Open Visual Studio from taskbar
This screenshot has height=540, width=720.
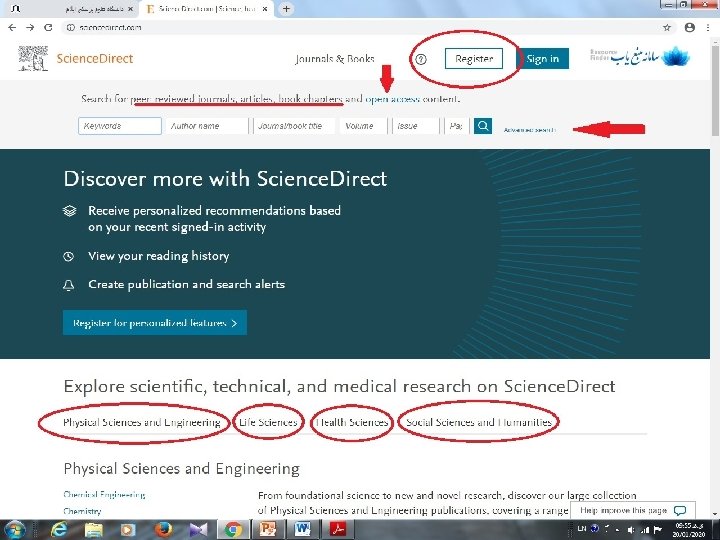[x=198, y=530]
